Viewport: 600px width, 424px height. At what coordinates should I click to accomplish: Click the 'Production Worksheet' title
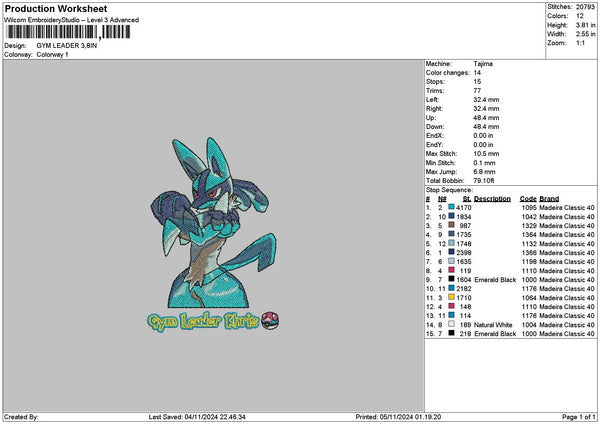click(56, 9)
